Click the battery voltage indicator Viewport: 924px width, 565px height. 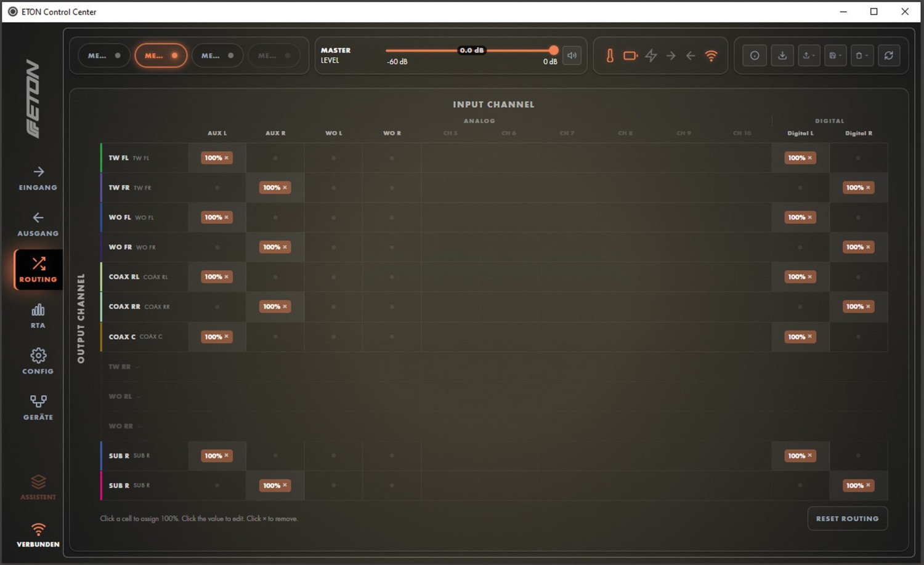630,55
